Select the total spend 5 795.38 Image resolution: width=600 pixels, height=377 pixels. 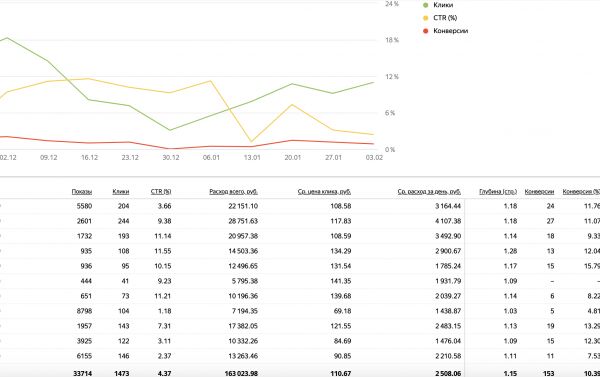[245, 281]
